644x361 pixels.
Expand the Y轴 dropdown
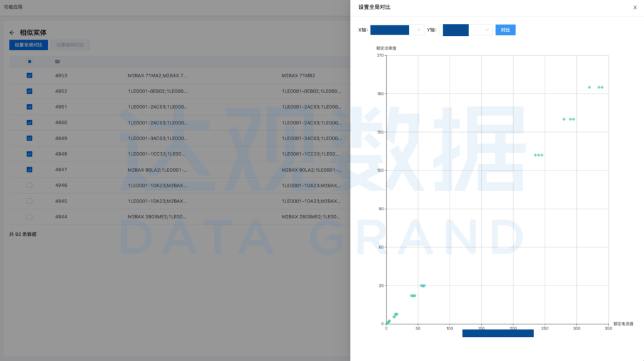coord(467,30)
